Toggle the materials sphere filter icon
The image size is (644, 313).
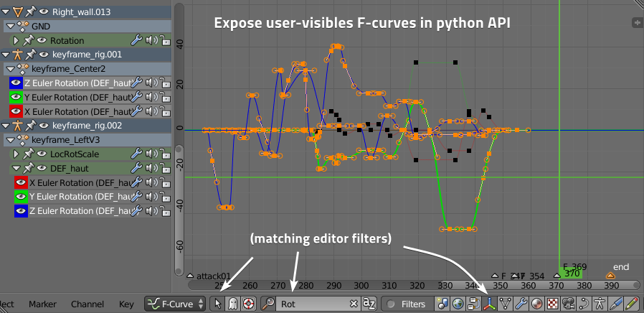(x=536, y=304)
